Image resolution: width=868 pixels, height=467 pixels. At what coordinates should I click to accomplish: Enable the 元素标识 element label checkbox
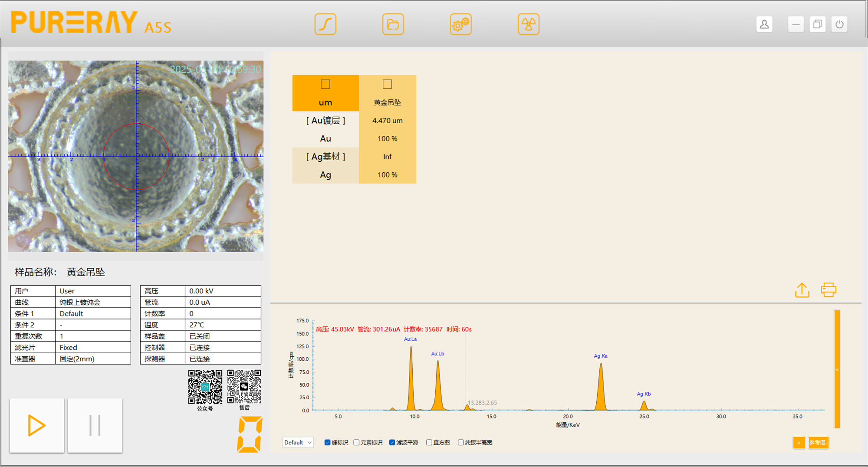pyautogui.click(x=356, y=442)
